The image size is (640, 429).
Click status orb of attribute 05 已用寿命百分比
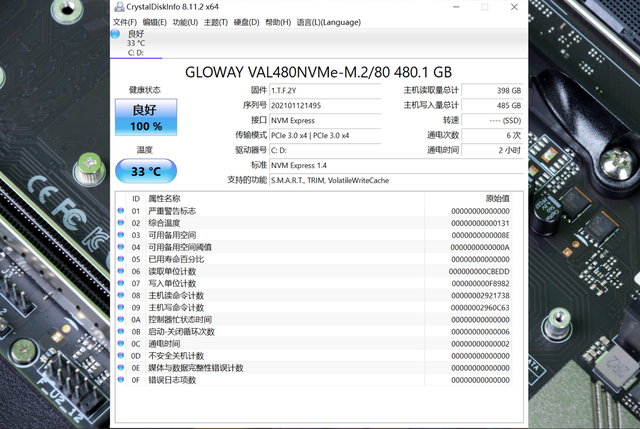click(x=120, y=259)
